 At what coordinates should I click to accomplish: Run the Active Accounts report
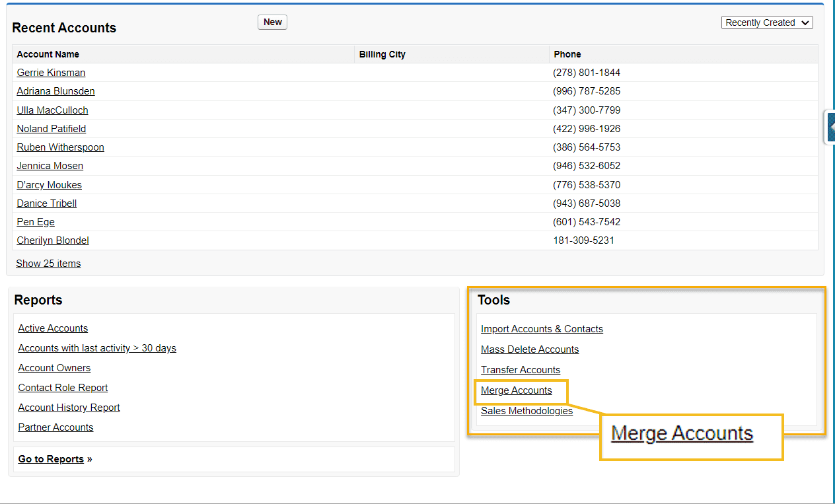point(53,328)
